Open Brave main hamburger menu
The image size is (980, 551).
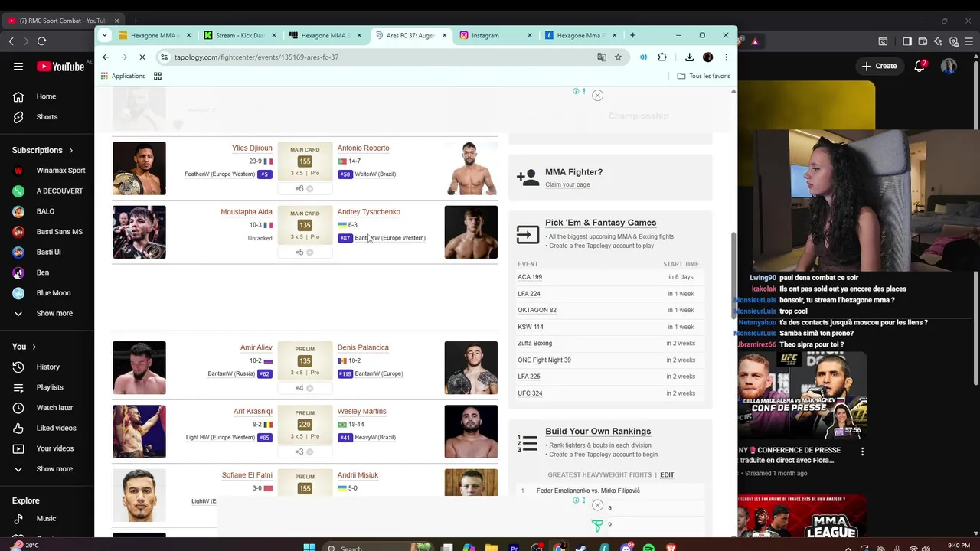[969, 41]
